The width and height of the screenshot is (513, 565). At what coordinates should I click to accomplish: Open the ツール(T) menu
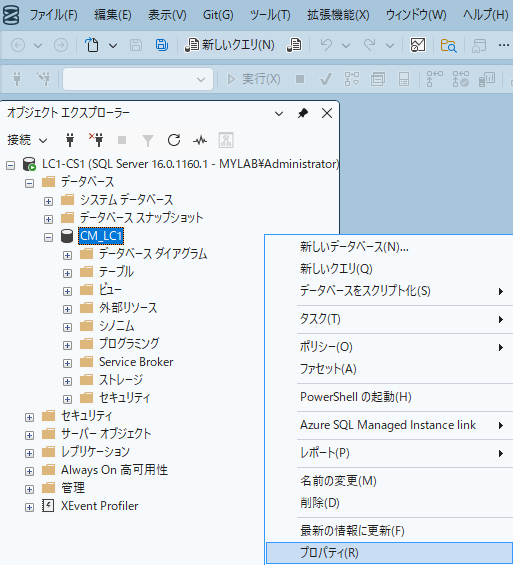click(270, 15)
